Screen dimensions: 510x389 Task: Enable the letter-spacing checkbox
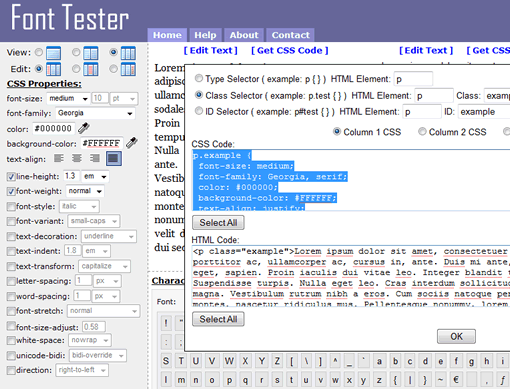pyautogui.click(x=11, y=281)
